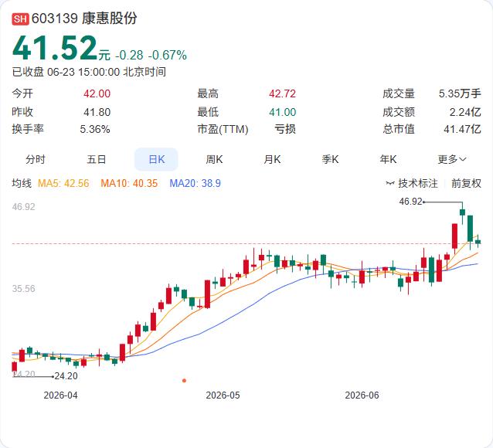Click the -0.28 price change value
Image resolution: width=493 pixels, height=448 pixels.
[x=129, y=56]
